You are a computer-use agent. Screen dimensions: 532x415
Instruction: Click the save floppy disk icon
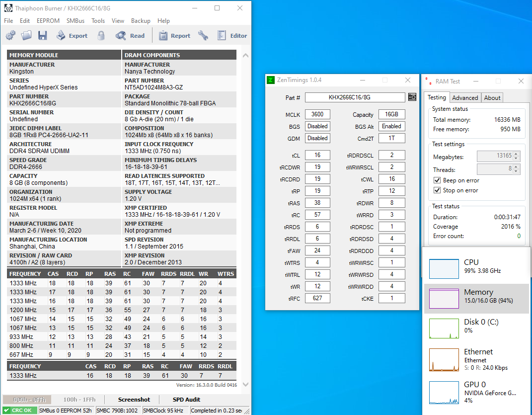(x=42, y=35)
